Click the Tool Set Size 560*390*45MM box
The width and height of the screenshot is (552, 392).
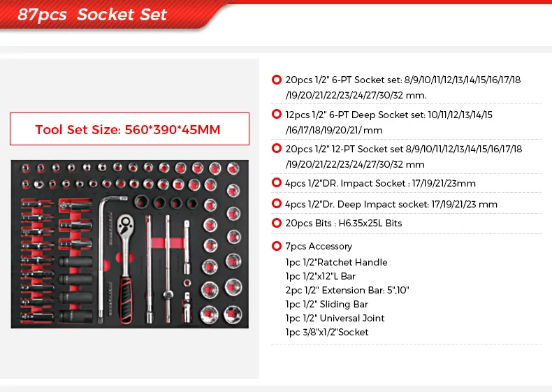[x=129, y=129]
